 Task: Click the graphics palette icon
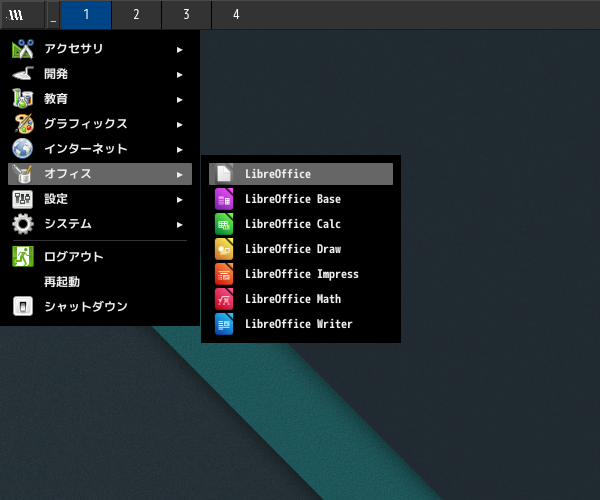(23, 124)
